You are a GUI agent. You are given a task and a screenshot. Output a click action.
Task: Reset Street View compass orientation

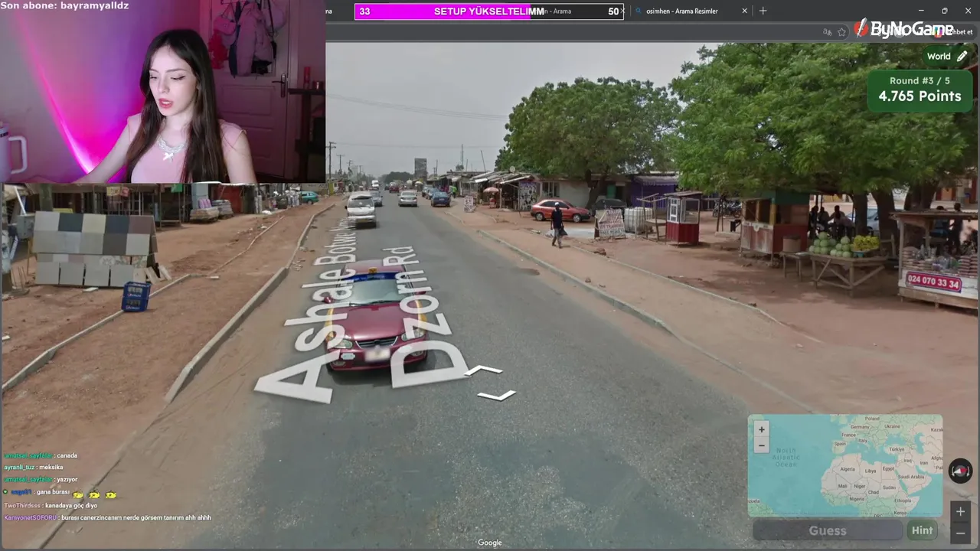(960, 471)
